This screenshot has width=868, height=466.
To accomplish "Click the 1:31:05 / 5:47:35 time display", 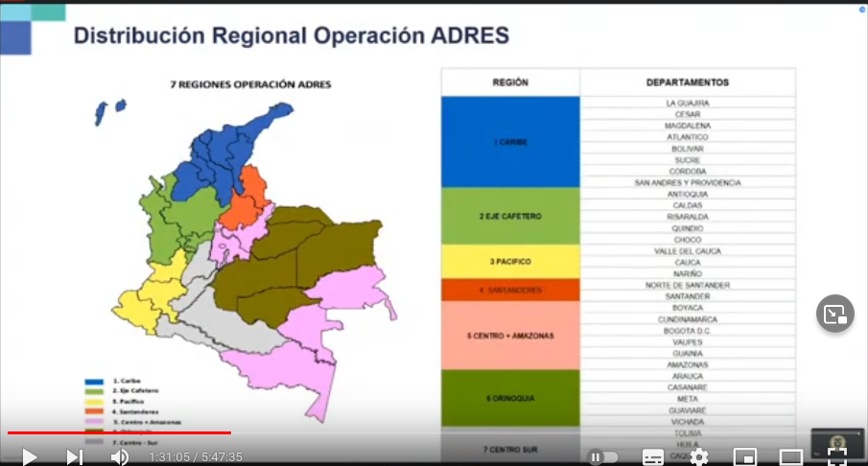I will [196, 457].
